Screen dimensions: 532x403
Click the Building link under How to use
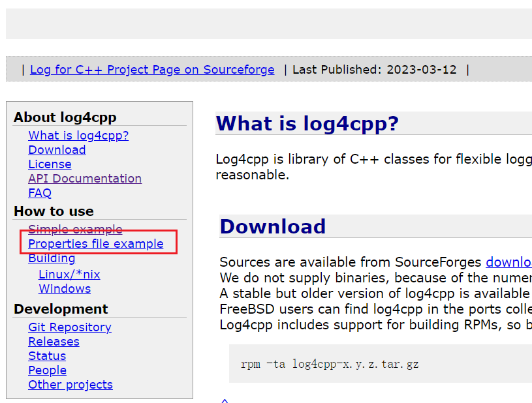(52, 258)
